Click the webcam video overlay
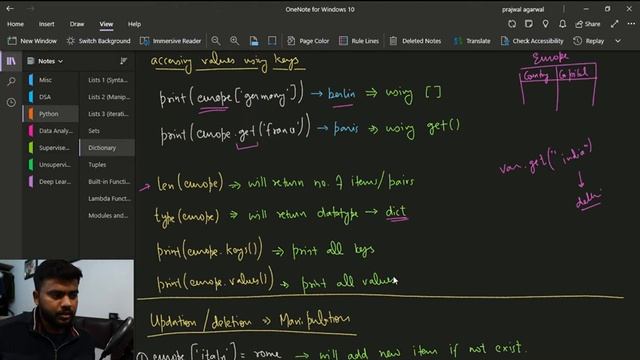 click(67, 309)
